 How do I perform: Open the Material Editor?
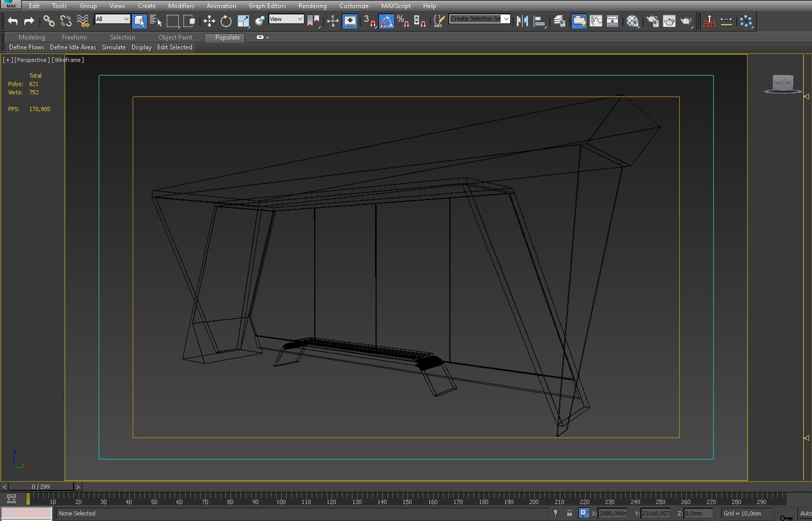[x=632, y=21]
